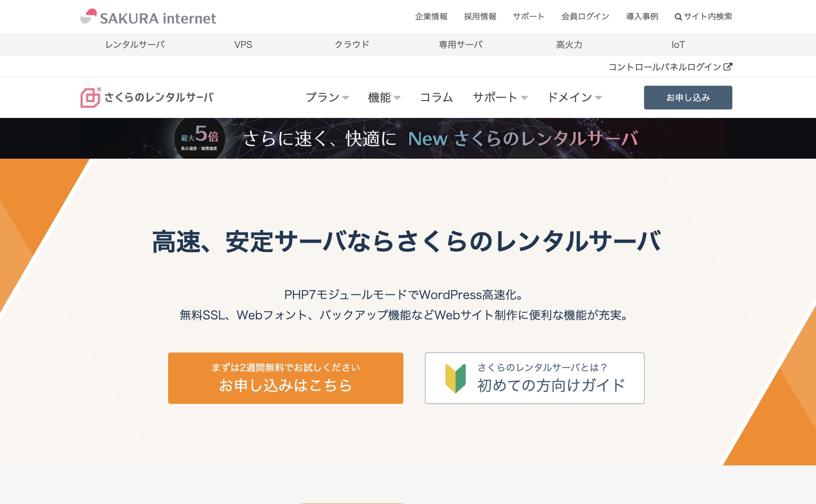816x504 pixels.
Task: Open コントロールパネルログイン link
Action: (x=670, y=67)
